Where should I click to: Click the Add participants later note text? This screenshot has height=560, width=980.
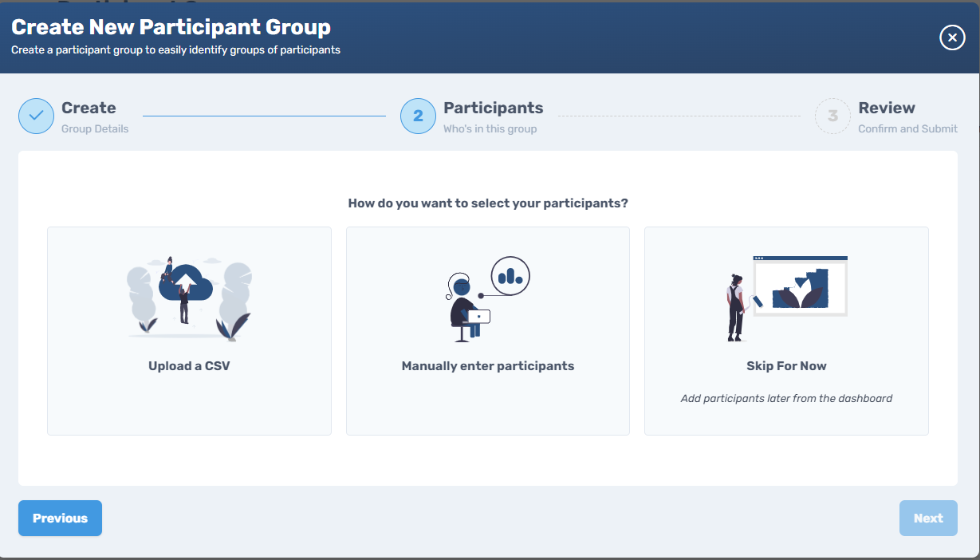coord(786,398)
